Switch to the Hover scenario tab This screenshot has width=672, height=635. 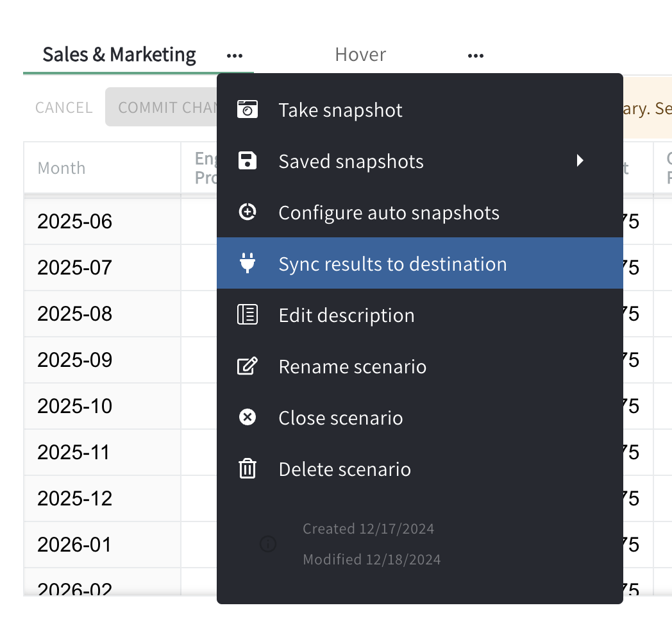[360, 55]
